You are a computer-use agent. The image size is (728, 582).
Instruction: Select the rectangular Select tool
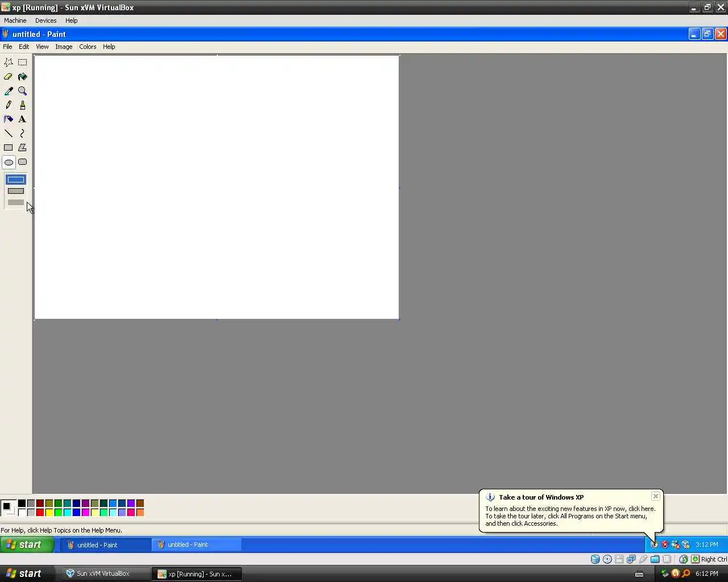pyautogui.click(x=23, y=63)
